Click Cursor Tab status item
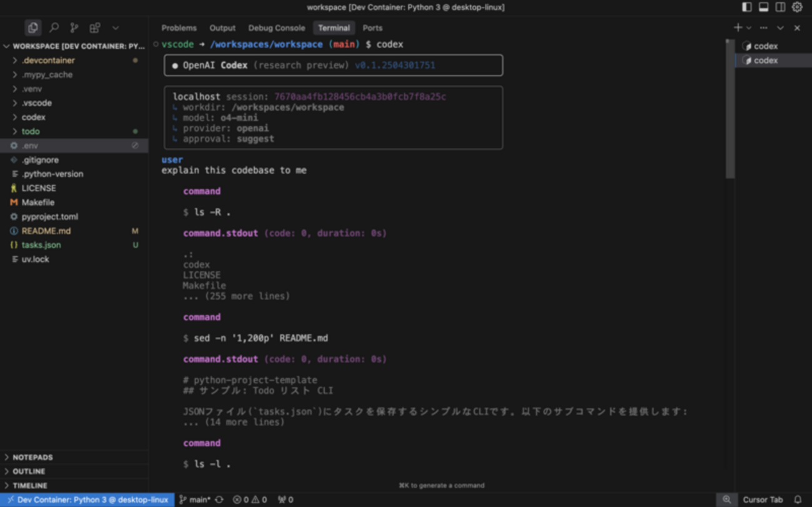Image resolution: width=812 pixels, height=507 pixels. 763,499
